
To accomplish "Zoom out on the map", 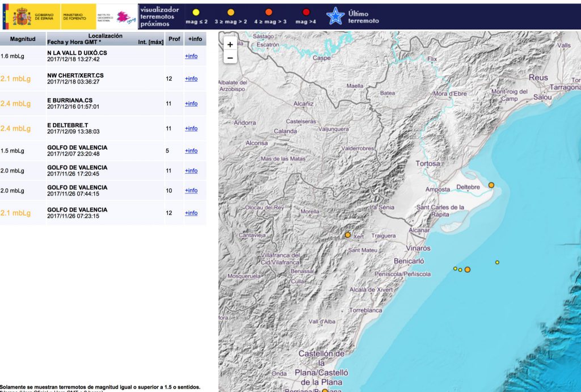I will [230, 58].
